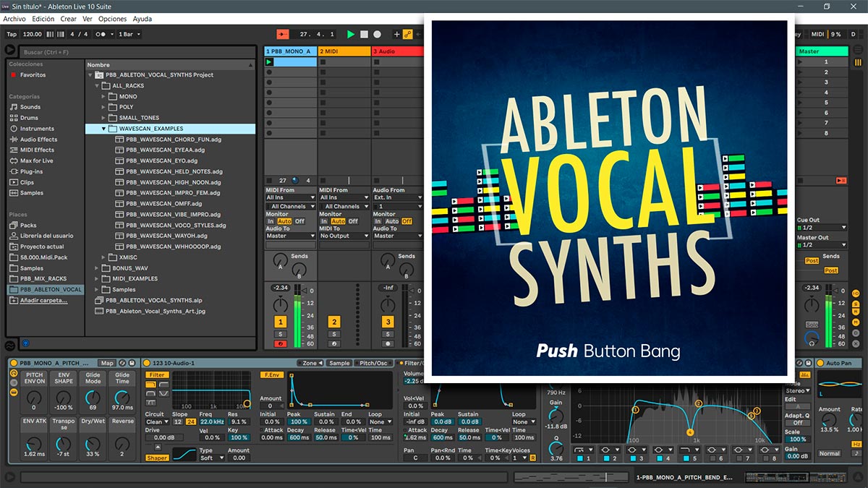Adjust the track 1 pan knob
This screenshot has width=868, height=488.
(280, 305)
